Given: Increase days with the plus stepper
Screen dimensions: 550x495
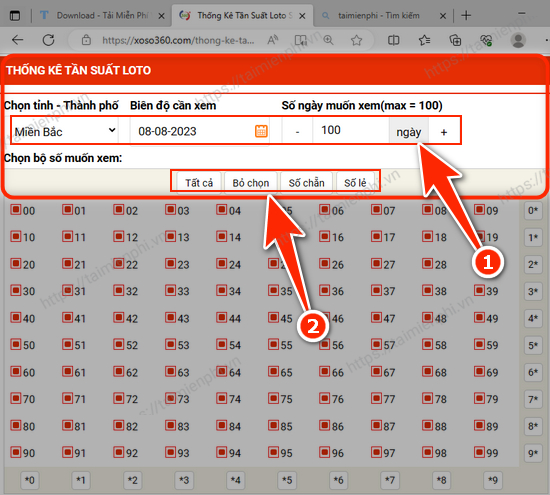Looking at the screenshot, I should (x=444, y=132).
